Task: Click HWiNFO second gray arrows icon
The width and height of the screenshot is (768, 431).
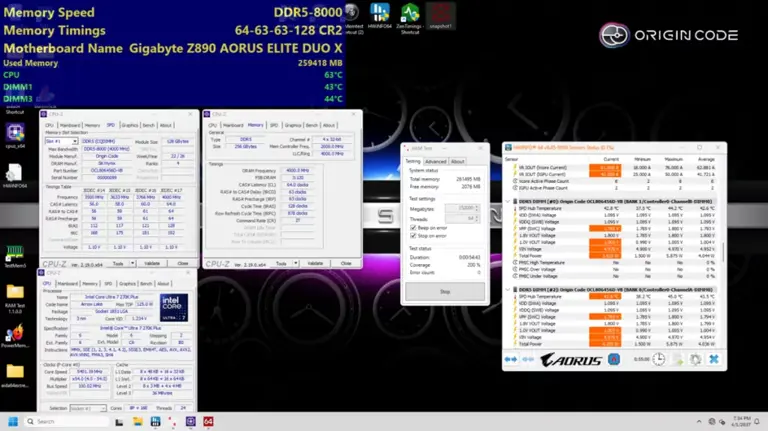Action: [x=528, y=359]
